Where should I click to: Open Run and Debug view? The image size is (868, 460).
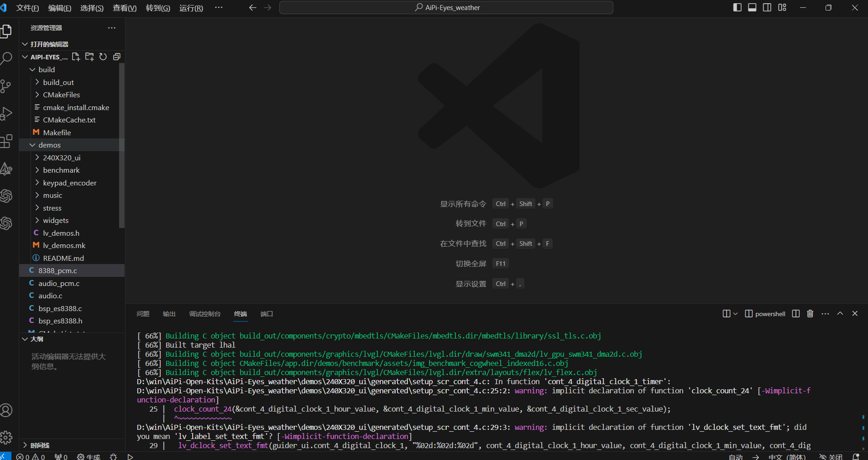tap(6, 113)
